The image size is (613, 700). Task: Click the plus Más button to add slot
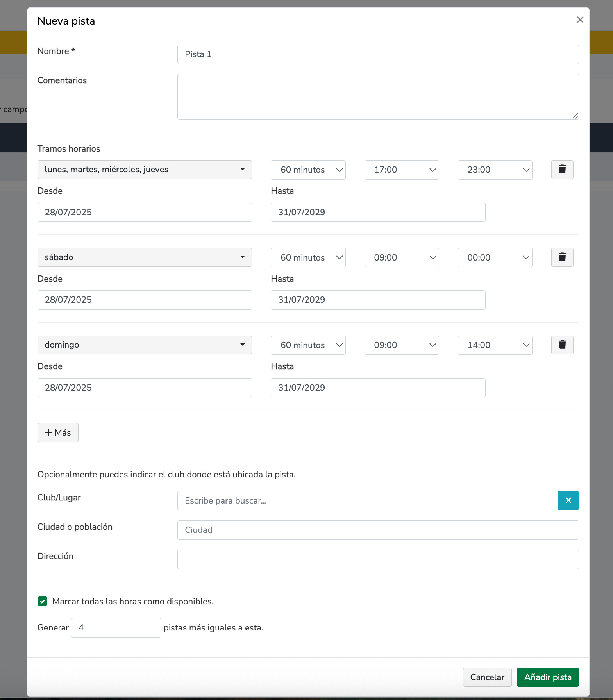point(58,432)
